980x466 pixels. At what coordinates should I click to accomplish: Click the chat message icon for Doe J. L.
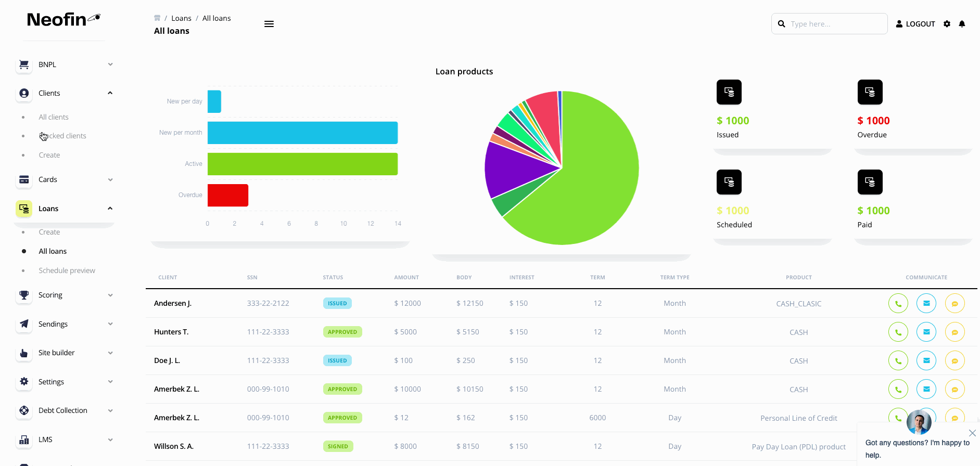point(954,360)
